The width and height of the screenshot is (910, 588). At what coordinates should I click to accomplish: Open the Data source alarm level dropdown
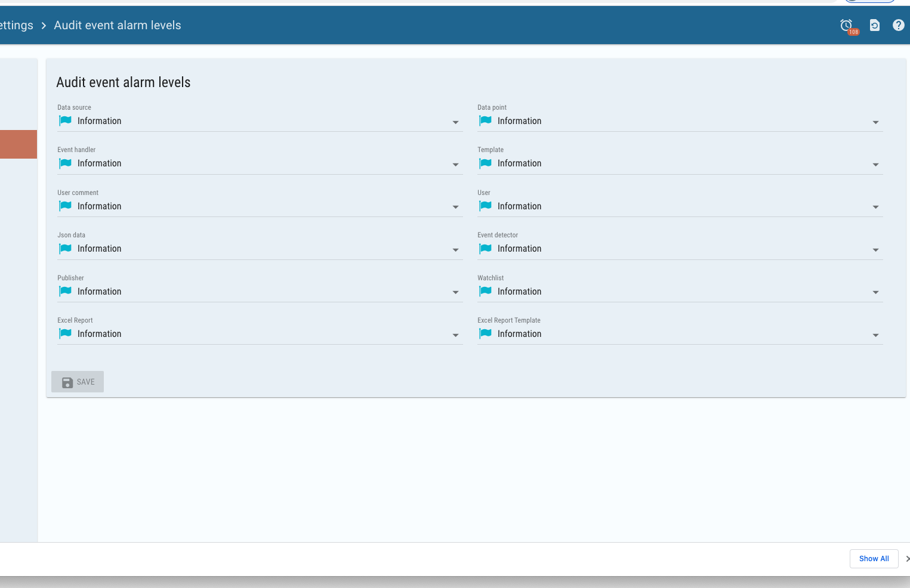pos(455,122)
